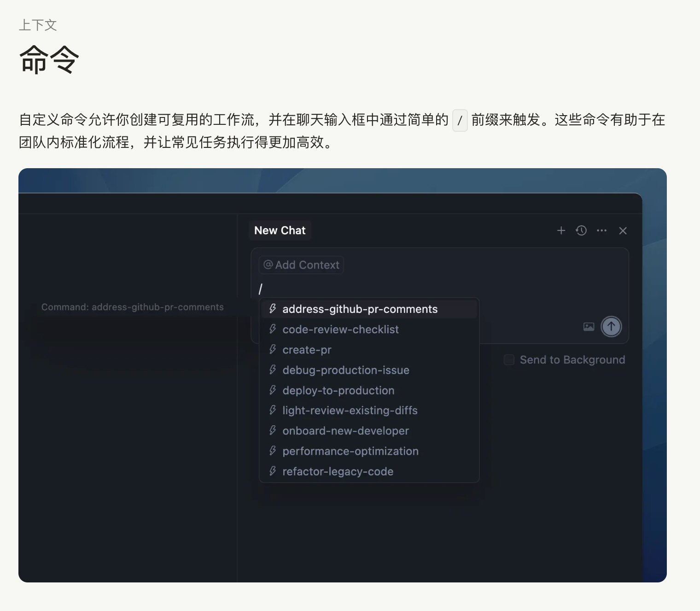
Task: Send message with up-arrow button
Action: [611, 327]
